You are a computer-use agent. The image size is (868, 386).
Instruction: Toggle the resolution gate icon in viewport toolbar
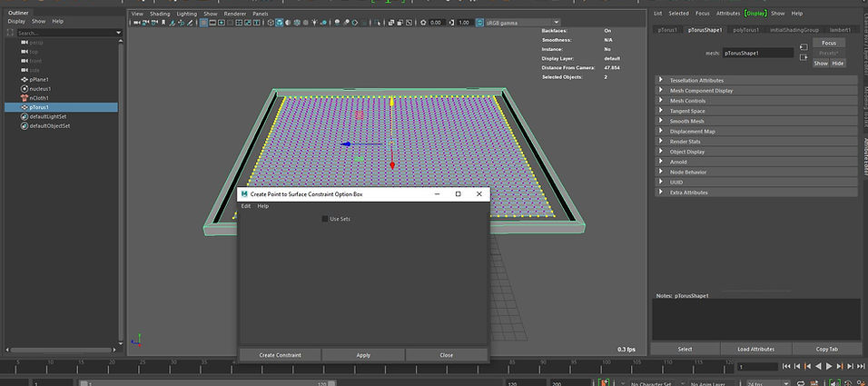coord(222,23)
